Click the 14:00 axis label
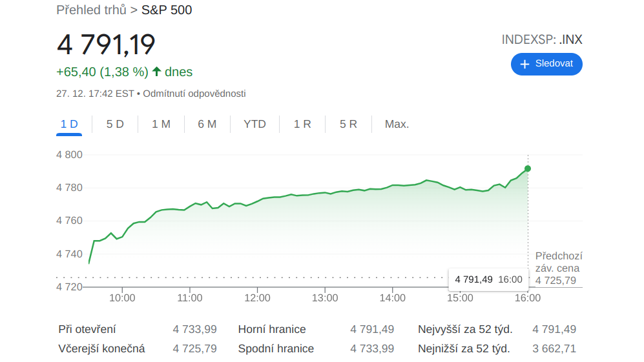The height and width of the screenshot is (362, 644). click(393, 298)
